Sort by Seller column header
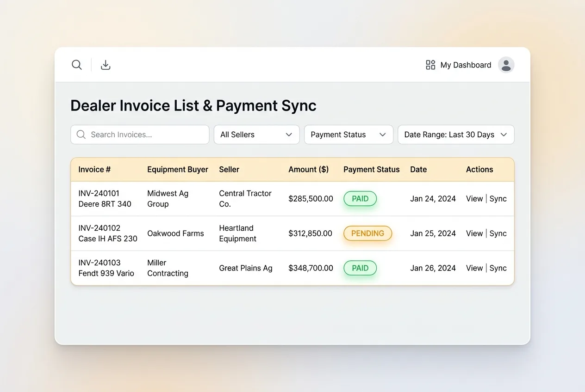 (229, 169)
